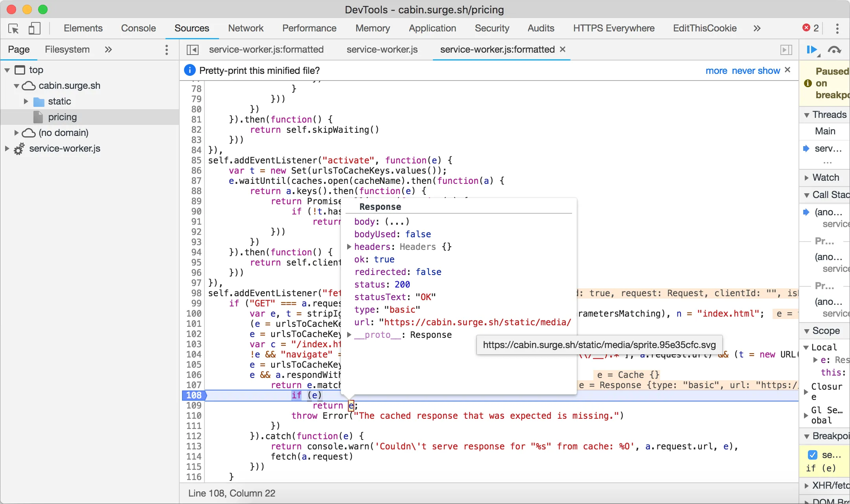Collapse the debugger sidebar toggle icon
The height and width of the screenshot is (504, 850).
[786, 49]
